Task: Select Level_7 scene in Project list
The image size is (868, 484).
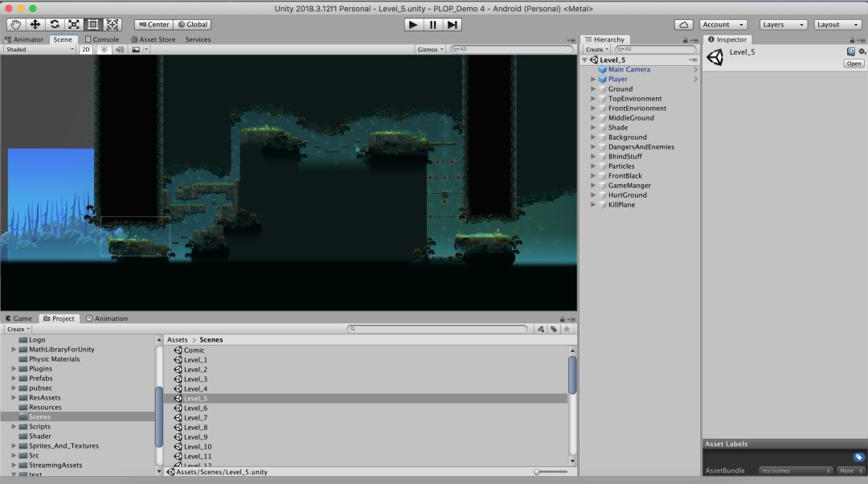Action: tap(195, 418)
